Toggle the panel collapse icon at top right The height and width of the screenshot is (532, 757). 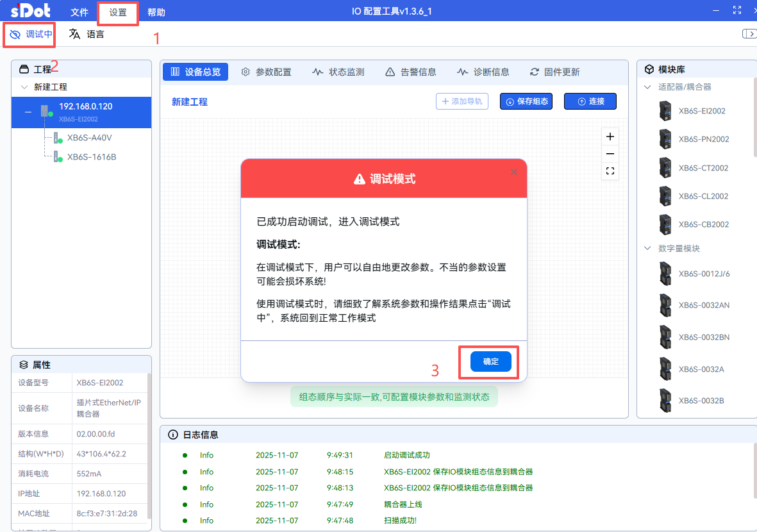(748, 34)
